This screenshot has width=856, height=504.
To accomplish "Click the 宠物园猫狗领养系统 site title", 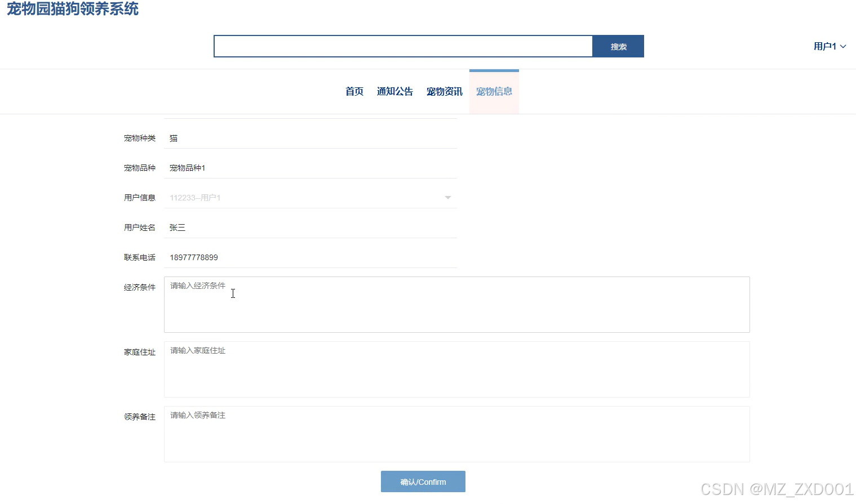I will 73,9.
